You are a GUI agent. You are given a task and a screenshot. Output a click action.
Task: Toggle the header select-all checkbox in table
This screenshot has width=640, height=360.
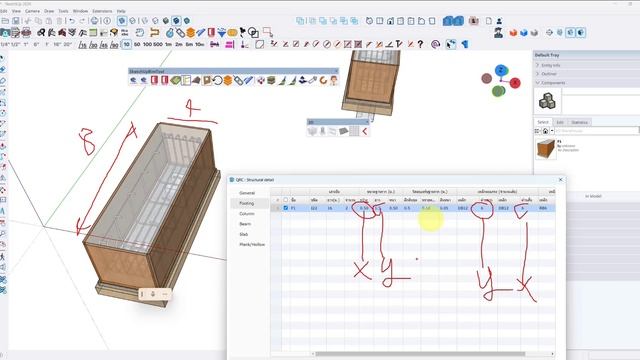coord(286,200)
